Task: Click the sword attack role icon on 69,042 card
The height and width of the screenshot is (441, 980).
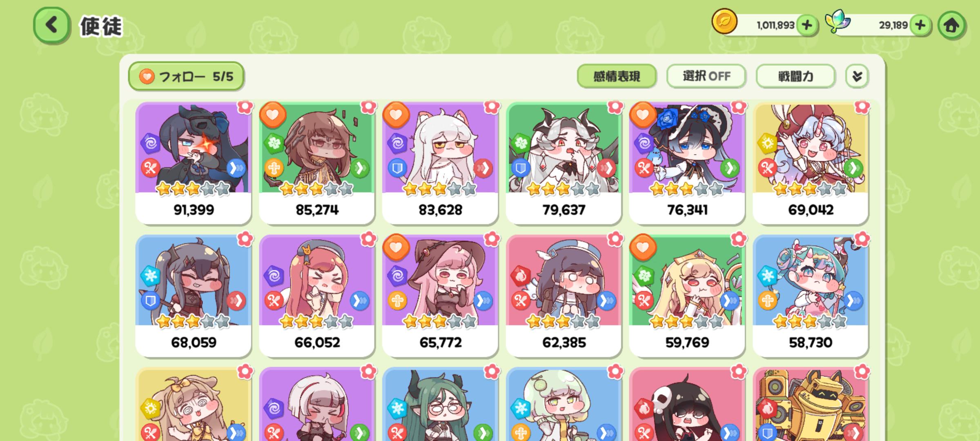Action: click(x=767, y=168)
